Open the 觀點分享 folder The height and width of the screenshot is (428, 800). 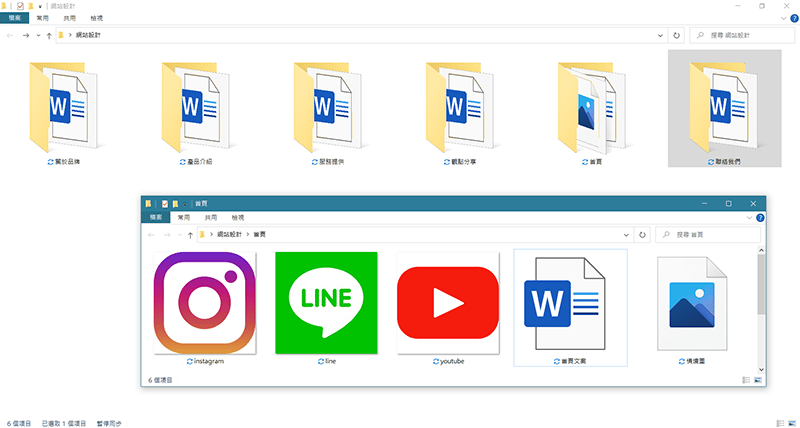point(458,103)
